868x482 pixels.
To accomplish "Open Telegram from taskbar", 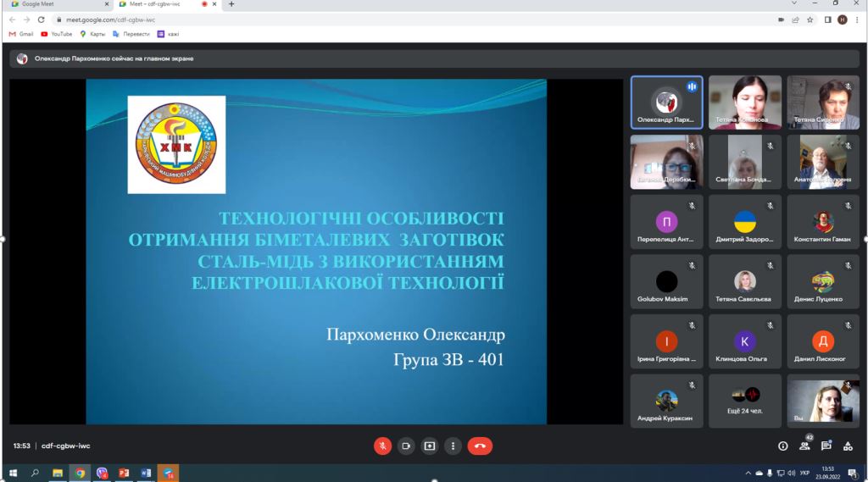I will pos(169,474).
